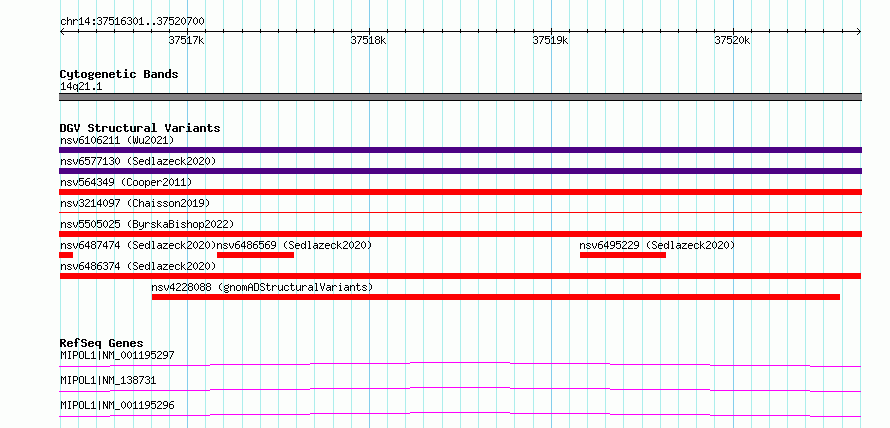Click the 37520k ruler tick label
890x428 pixels.
732,40
